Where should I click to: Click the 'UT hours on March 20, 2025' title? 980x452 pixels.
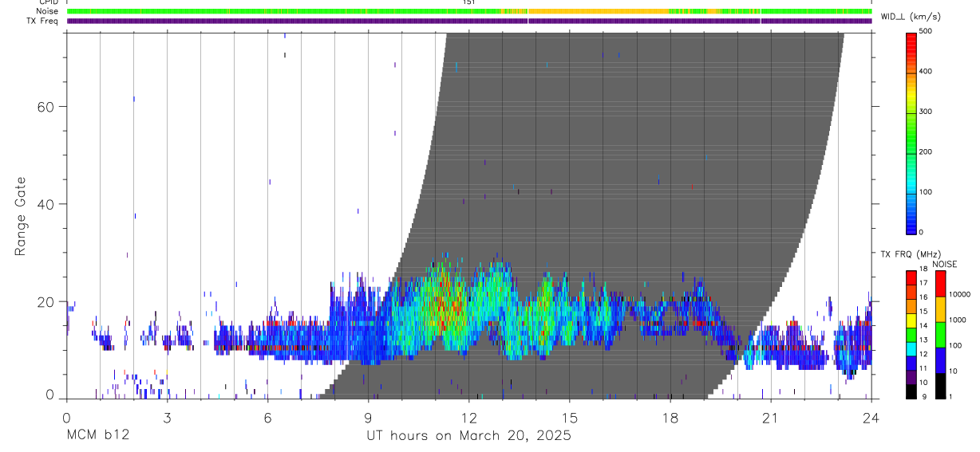click(468, 435)
